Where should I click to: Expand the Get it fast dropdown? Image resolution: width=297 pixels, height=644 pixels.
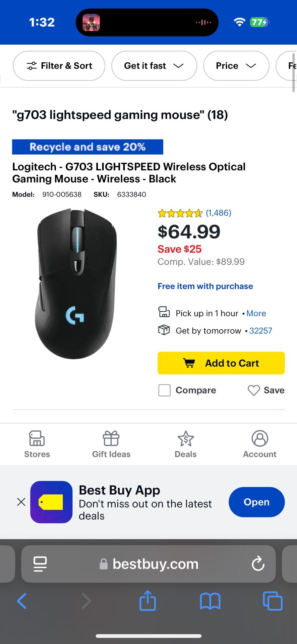click(154, 66)
